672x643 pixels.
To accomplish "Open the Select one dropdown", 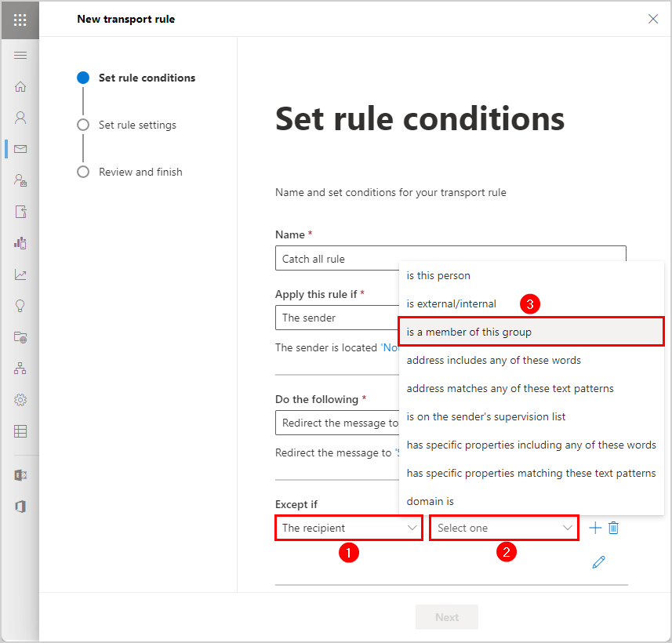I will 504,528.
